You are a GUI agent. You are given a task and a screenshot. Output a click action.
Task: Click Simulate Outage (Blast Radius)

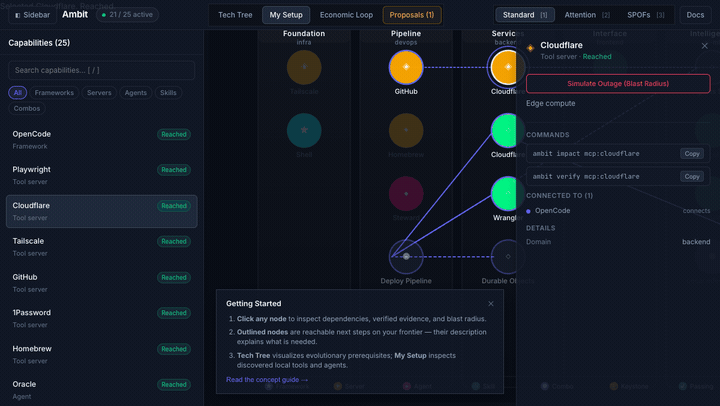(618, 84)
